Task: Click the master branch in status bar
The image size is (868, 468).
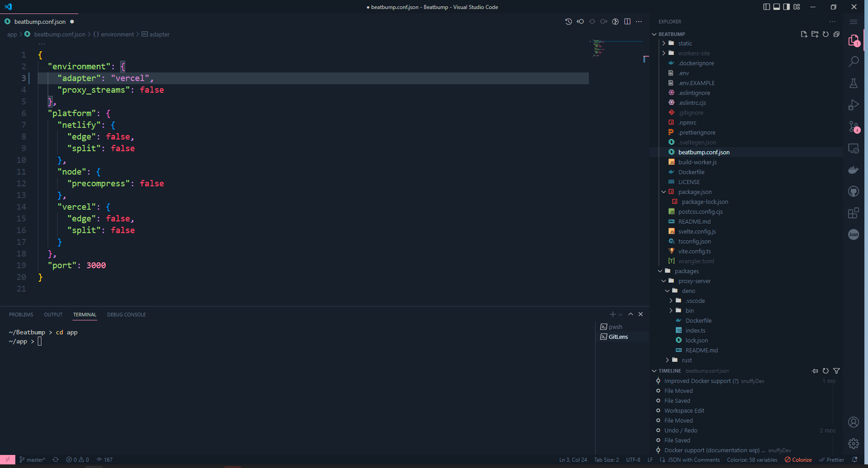Action: (x=32, y=459)
